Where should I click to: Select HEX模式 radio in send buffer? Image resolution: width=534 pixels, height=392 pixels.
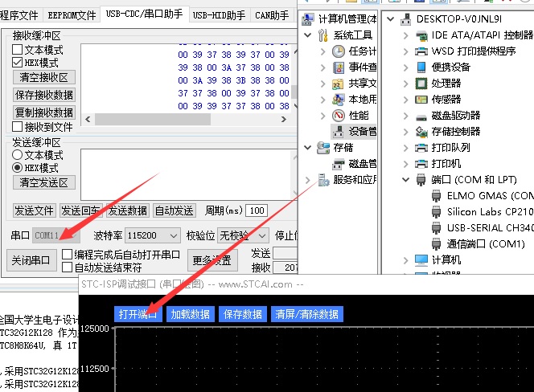click(x=17, y=168)
